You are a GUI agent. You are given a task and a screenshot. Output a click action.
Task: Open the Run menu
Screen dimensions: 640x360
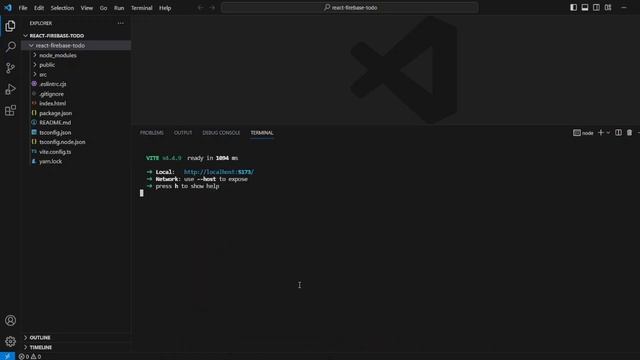[119, 8]
